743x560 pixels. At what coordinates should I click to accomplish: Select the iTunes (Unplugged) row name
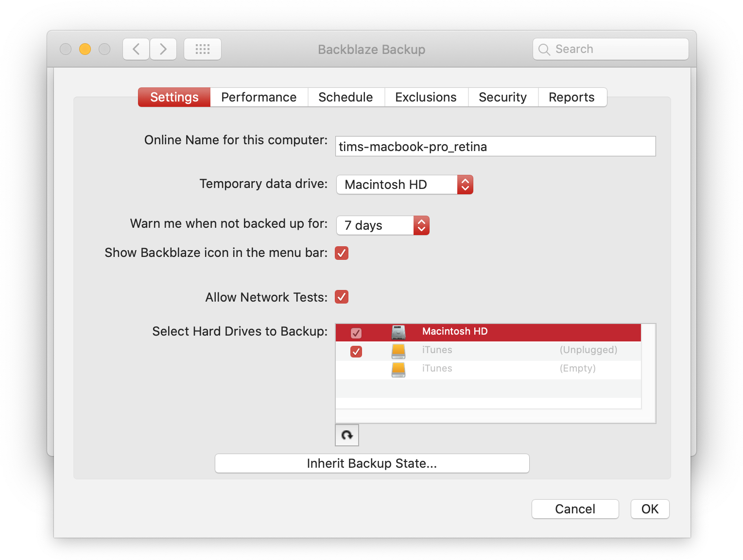tap(437, 350)
